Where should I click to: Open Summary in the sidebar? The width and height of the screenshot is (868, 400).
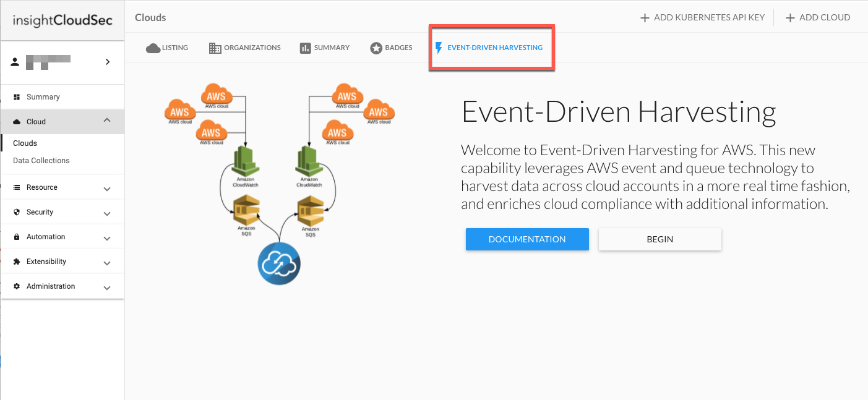pyautogui.click(x=43, y=97)
